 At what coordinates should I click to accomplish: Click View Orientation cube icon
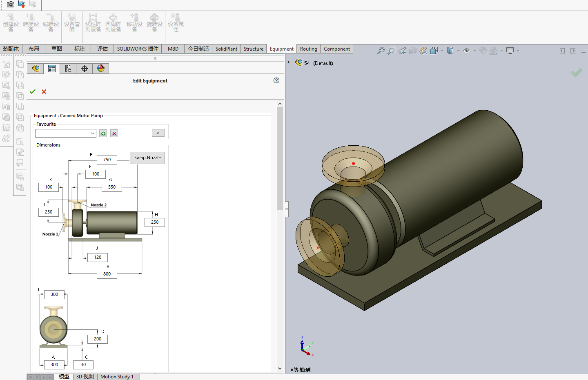[434, 51]
